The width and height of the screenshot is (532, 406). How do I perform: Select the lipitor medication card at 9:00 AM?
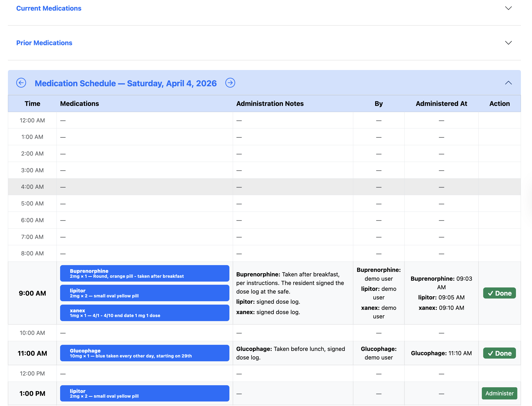pos(145,293)
